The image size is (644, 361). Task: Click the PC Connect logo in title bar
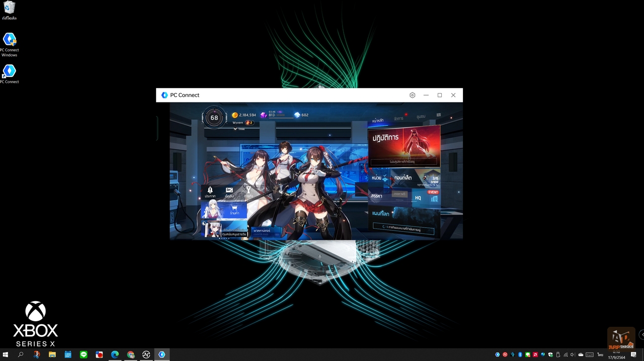[165, 95]
